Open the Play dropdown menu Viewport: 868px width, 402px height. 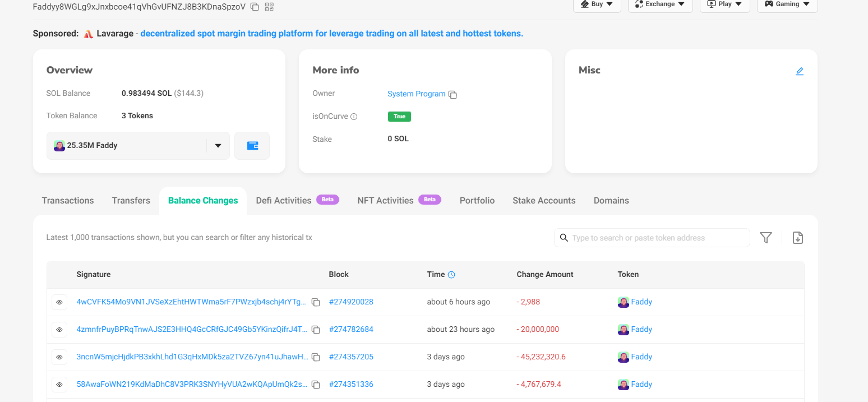pos(725,4)
